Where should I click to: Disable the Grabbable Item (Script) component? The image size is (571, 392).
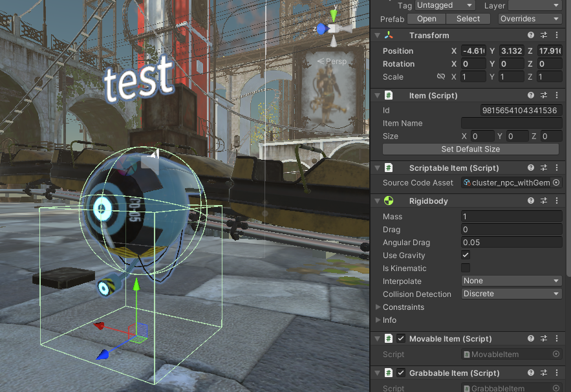[x=401, y=373]
